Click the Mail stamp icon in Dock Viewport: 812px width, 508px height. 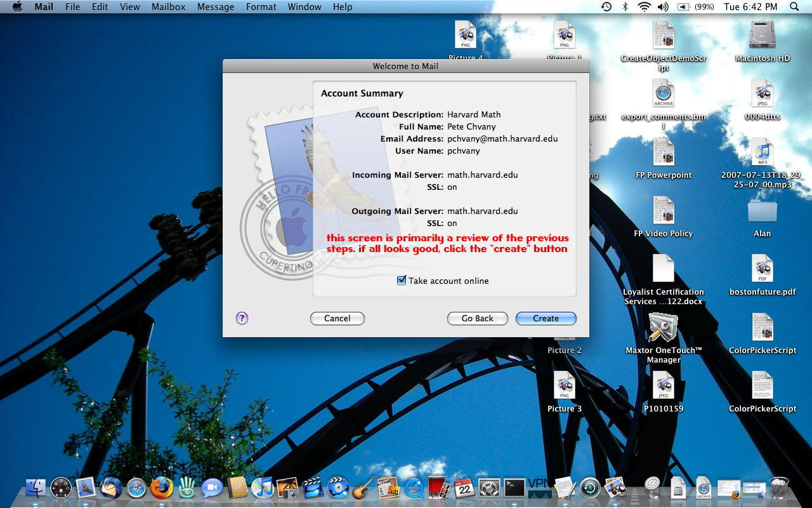(86, 488)
